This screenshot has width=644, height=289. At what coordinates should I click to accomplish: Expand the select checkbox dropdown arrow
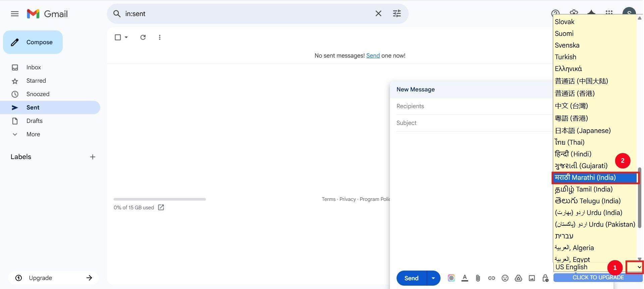click(126, 37)
